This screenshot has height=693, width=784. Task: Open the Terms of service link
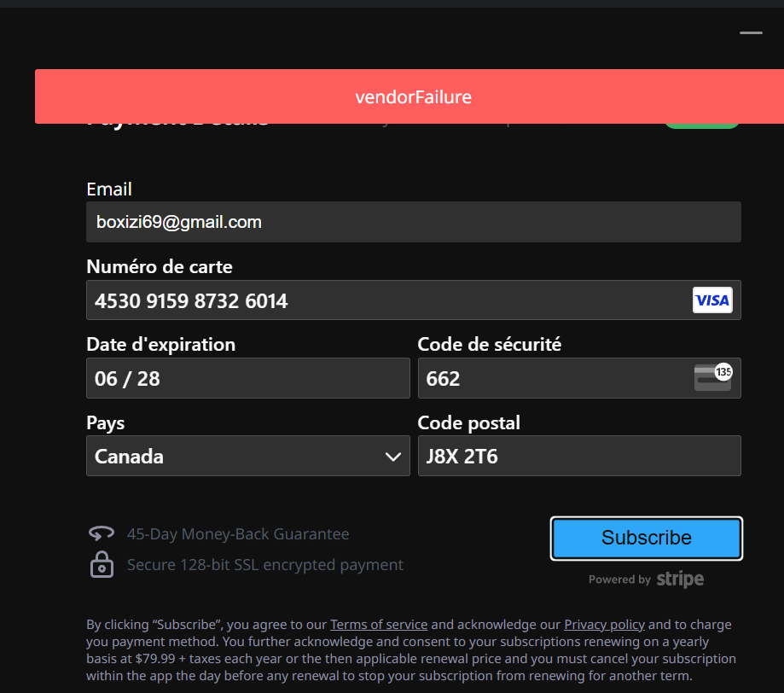[379, 625]
